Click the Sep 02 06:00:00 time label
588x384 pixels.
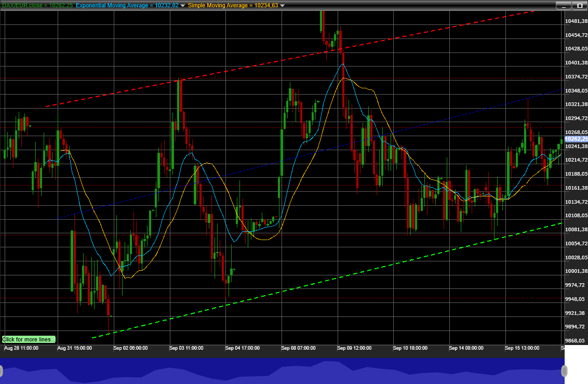point(130,348)
